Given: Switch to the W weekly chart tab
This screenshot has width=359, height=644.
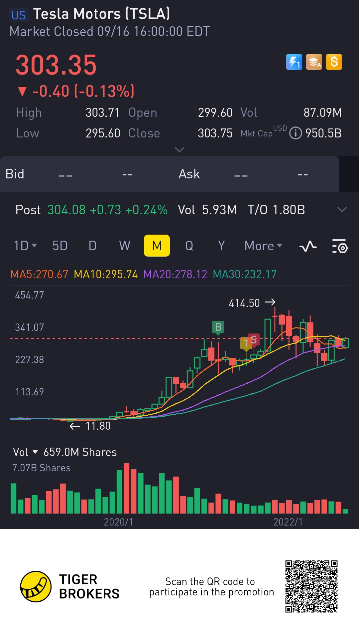Looking at the screenshot, I should click(x=125, y=246).
